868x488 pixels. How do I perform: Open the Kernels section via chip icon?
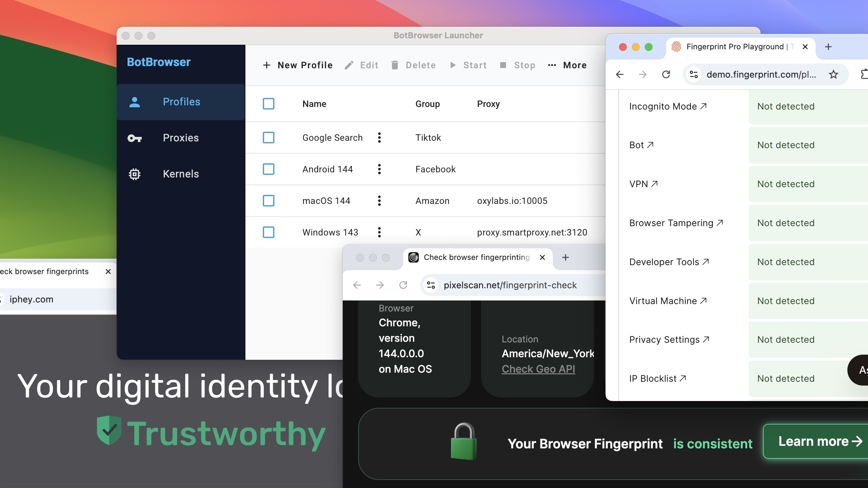(x=134, y=174)
